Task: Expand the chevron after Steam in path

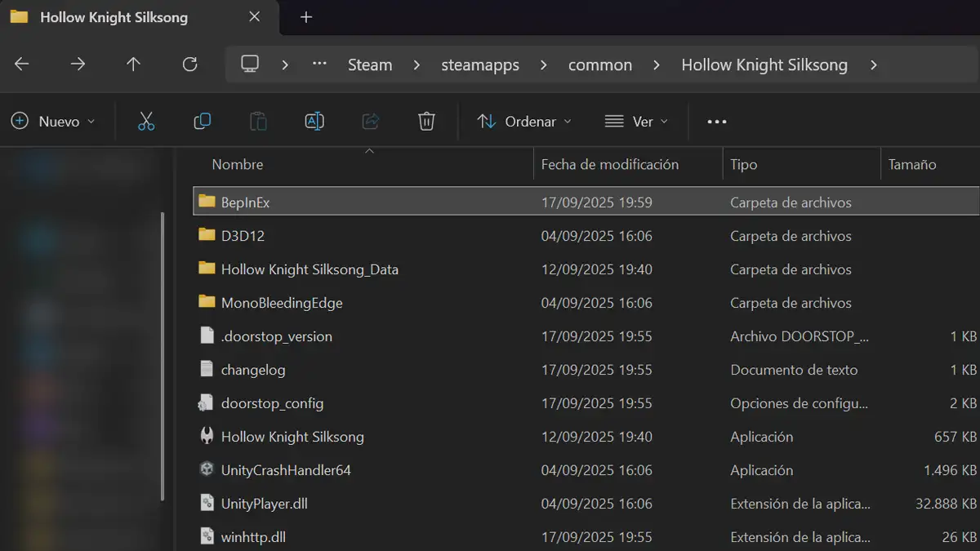Action: coord(416,64)
